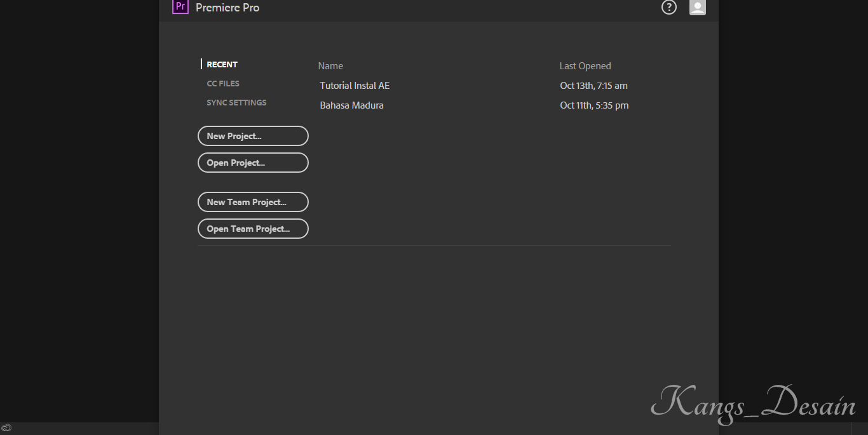The width and height of the screenshot is (868, 435).
Task: Select the Oct 13th, 7:15 am entry
Action: pos(593,86)
